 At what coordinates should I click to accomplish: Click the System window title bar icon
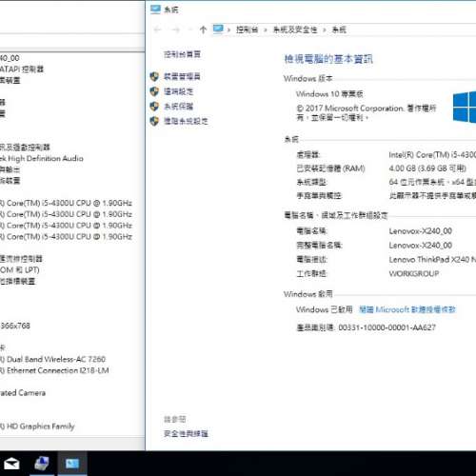coord(155,10)
